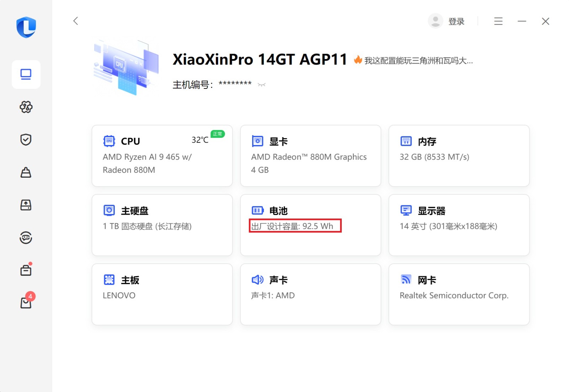Open the CPU details card
Viewport: 569px width, 392px height.
162,156
